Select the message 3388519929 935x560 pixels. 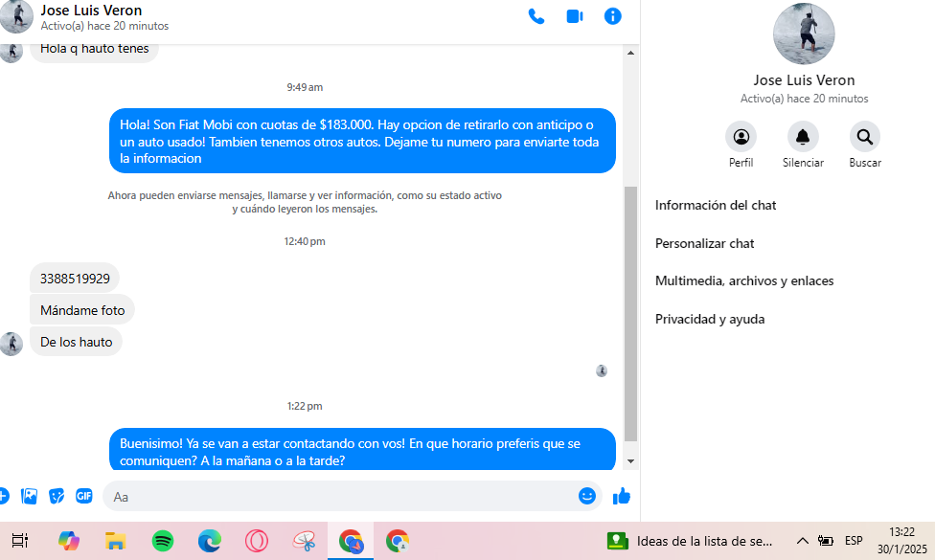(x=75, y=279)
